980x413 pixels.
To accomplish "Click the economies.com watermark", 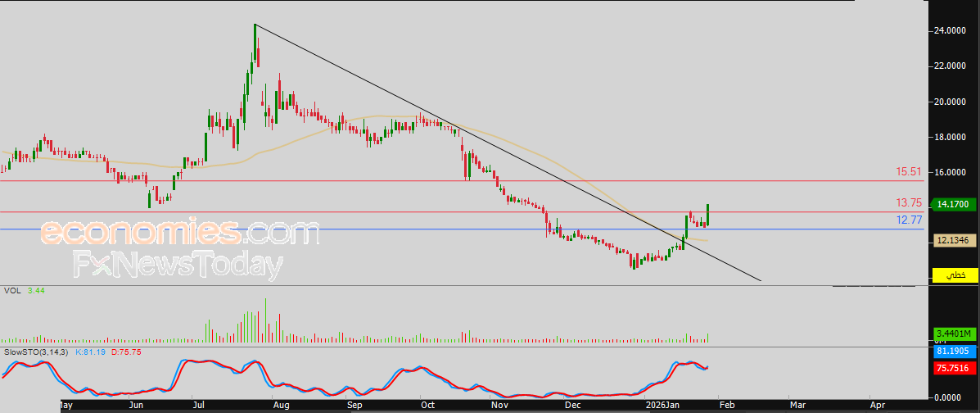I will point(178,234).
